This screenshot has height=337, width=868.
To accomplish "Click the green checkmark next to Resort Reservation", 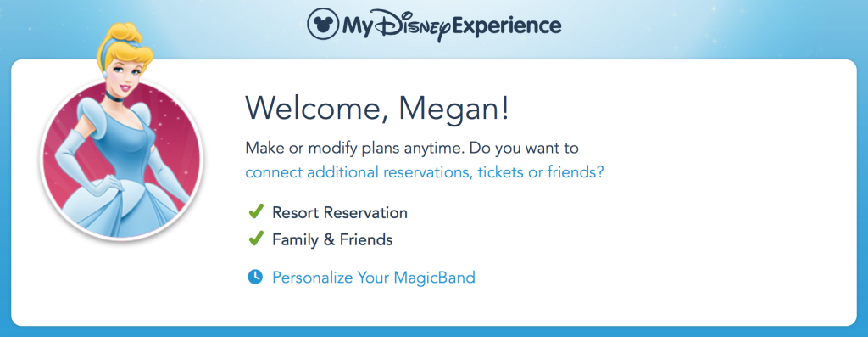I will pyautogui.click(x=256, y=211).
